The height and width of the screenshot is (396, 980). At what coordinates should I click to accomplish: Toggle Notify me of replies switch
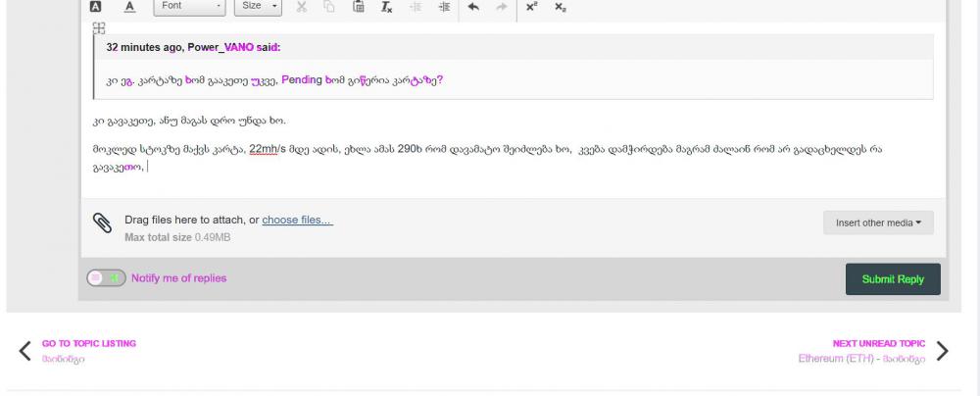coord(106,278)
